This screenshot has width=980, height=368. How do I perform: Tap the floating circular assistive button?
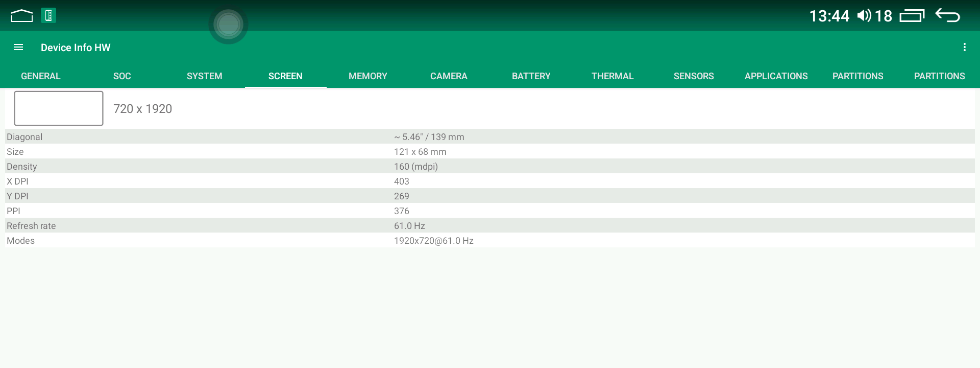click(x=228, y=25)
